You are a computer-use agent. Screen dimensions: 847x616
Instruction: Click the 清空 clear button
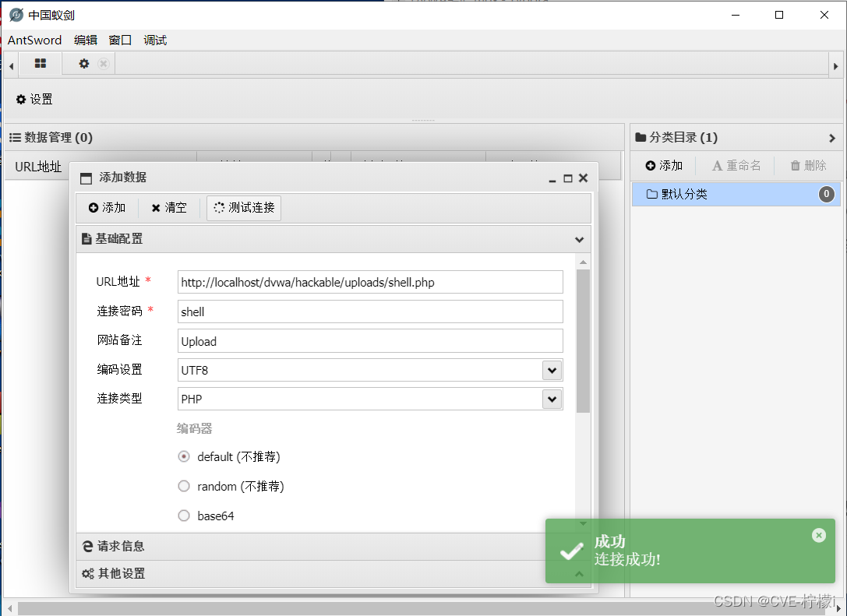coord(169,208)
